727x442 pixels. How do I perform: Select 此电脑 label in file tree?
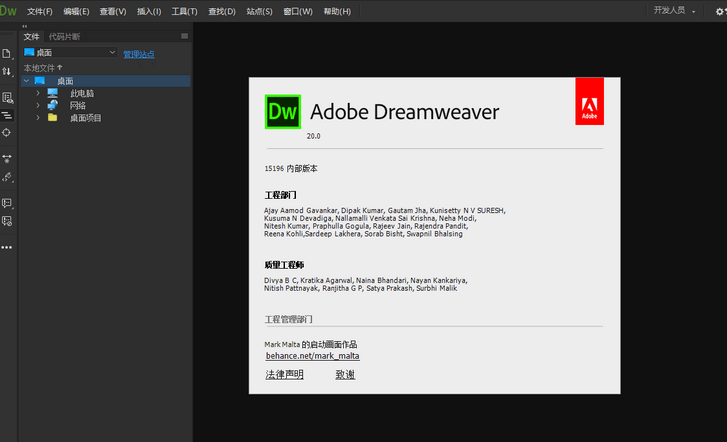82,93
